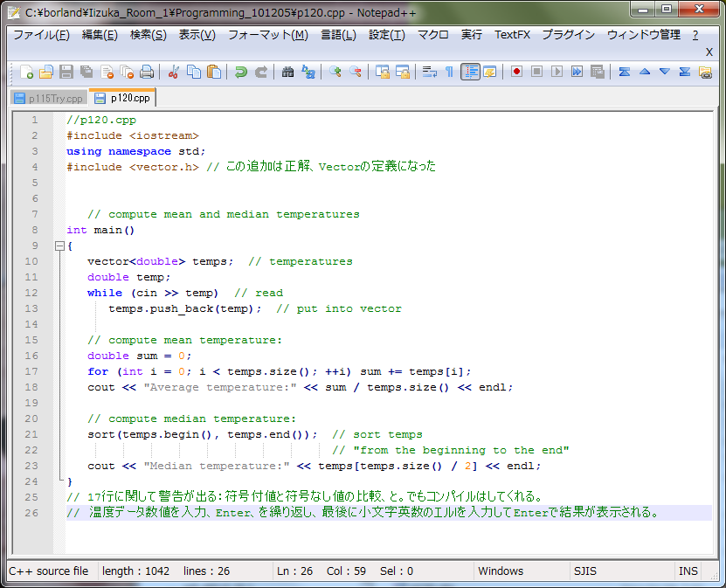Open the 表示(V) menu
Screen dimensions: 726x588
(x=197, y=35)
